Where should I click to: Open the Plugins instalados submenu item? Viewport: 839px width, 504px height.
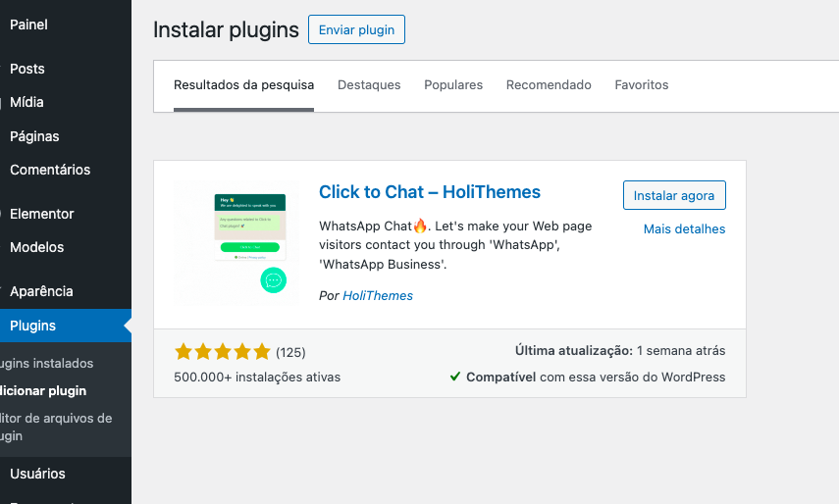(46, 364)
